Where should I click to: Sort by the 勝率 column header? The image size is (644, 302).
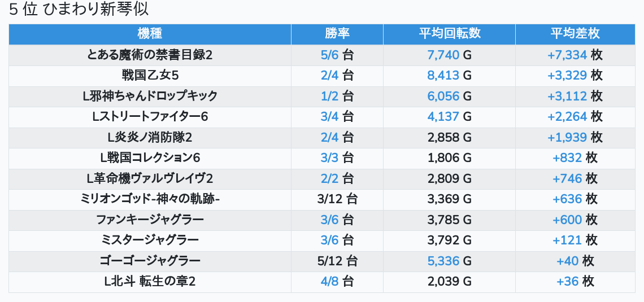coord(337,34)
